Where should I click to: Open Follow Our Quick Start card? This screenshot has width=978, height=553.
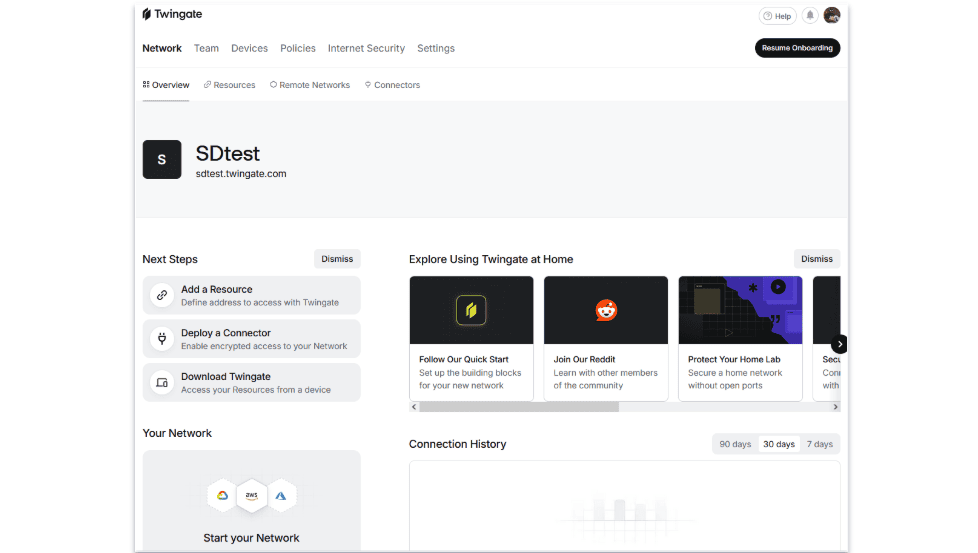coord(472,339)
